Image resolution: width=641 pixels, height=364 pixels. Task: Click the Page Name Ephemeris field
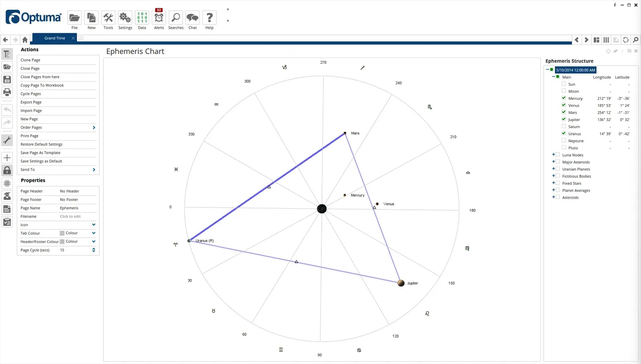(x=69, y=208)
